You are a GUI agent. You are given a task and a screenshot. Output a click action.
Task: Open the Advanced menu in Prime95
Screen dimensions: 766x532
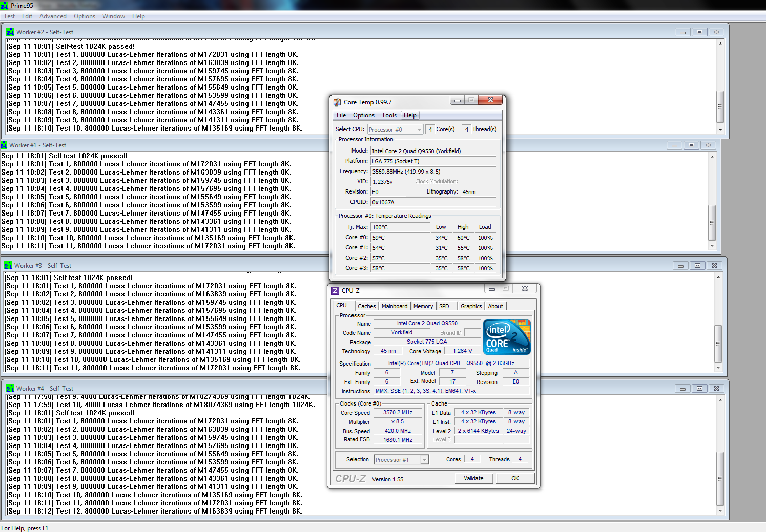pos(53,16)
